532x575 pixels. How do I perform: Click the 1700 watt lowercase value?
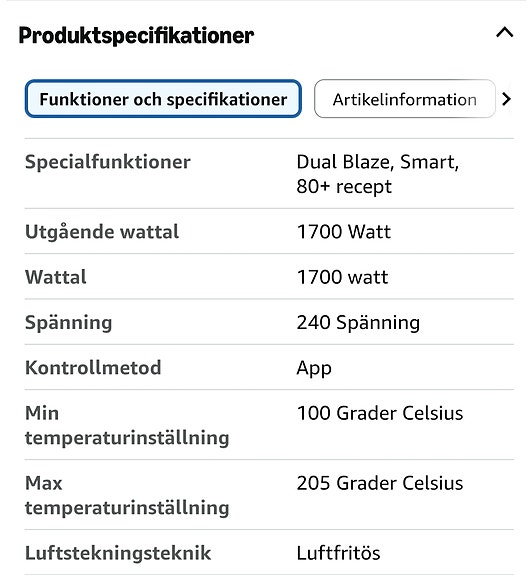[x=342, y=277]
